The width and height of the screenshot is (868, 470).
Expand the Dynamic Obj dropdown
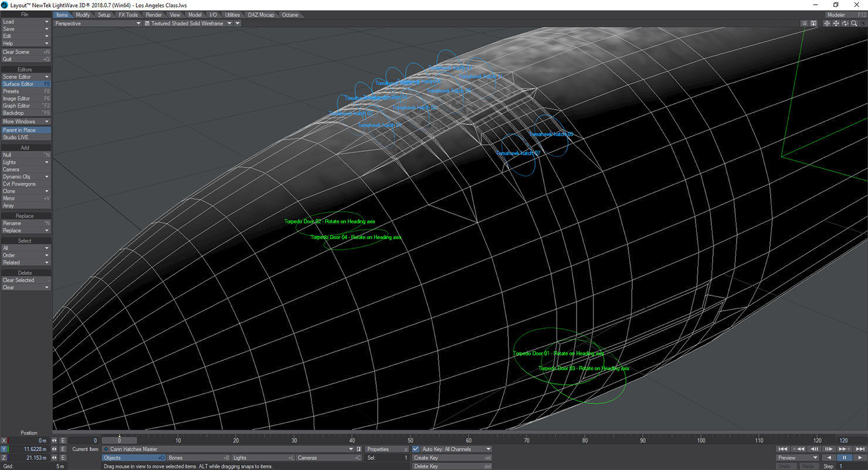tap(26, 177)
